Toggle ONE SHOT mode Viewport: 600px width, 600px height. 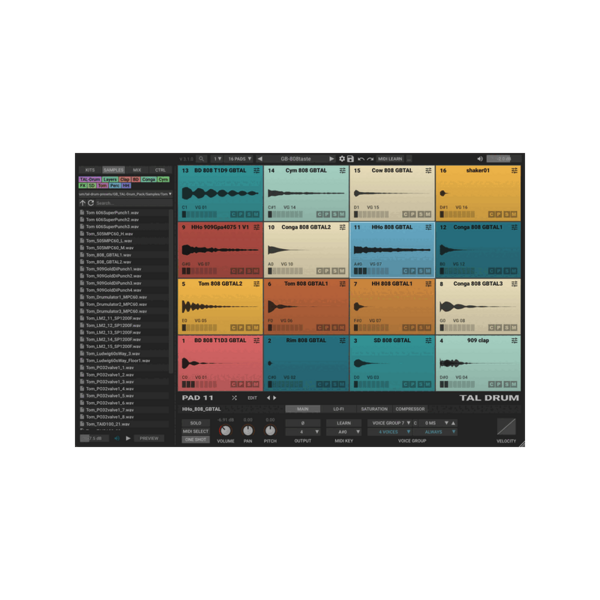click(x=196, y=440)
